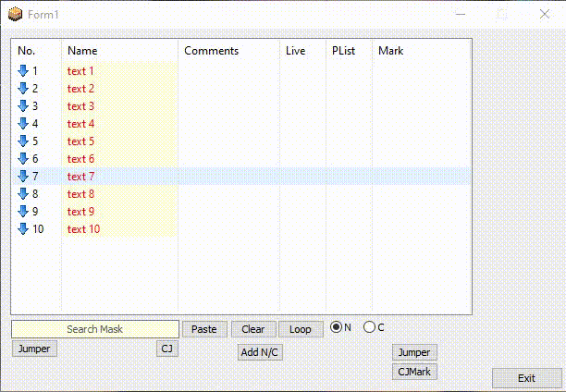The width and height of the screenshot is (566, 392).
Task: Select the arrow icon in row 5
Action: pos(23,141)
